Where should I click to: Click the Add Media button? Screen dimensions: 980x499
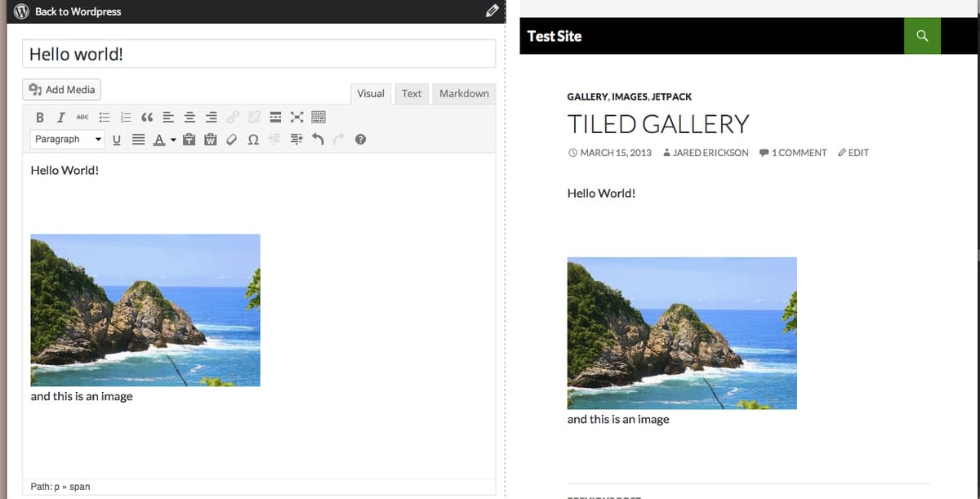60,89
